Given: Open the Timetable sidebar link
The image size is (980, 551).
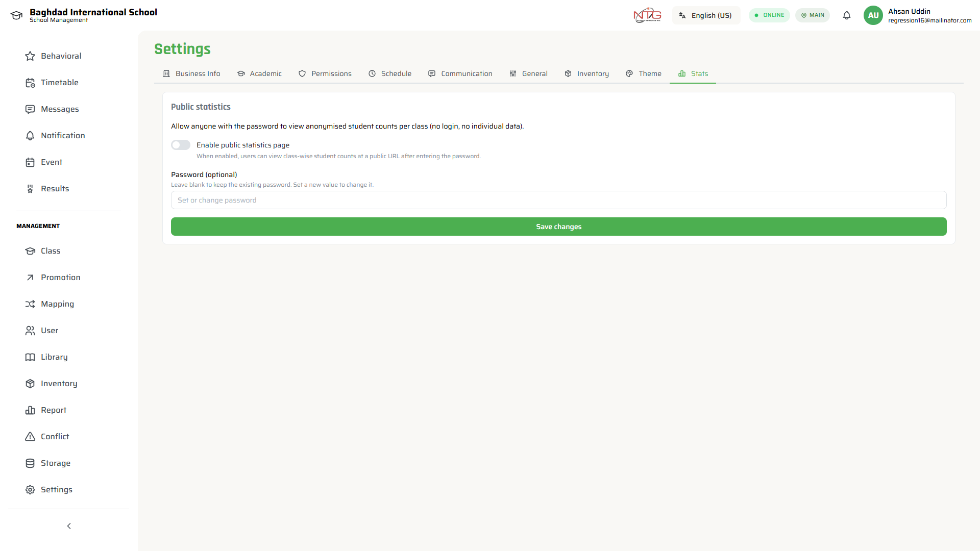Looking at the screenshot, I should click(x=60, y=83).
